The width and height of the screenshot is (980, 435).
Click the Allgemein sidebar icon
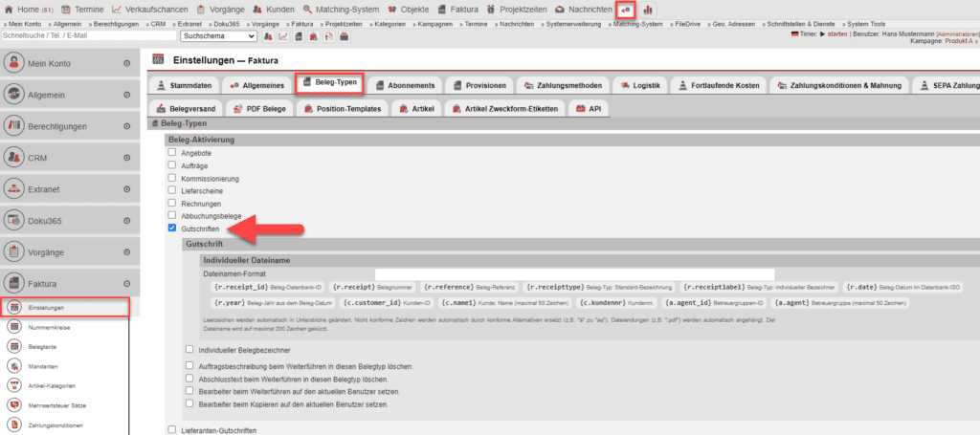click(x=13, y=95)
